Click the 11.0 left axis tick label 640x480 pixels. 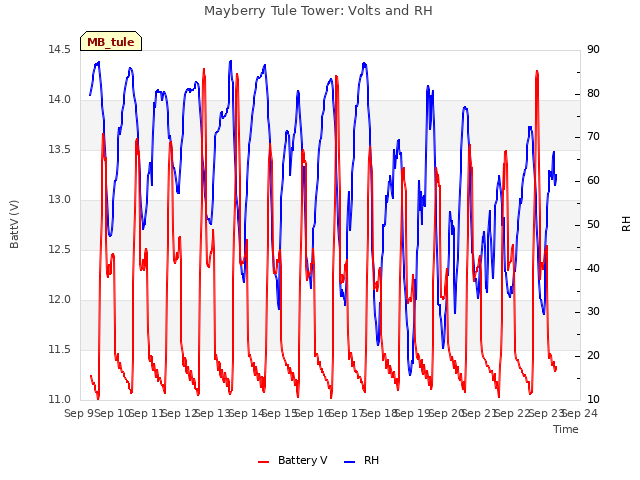[x=60, y=400]
